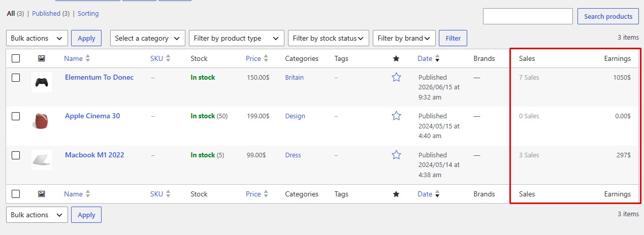This screenshot has width=644, height=235.
Task: Expand the Select a category dropdown
Action: [148, 38]
